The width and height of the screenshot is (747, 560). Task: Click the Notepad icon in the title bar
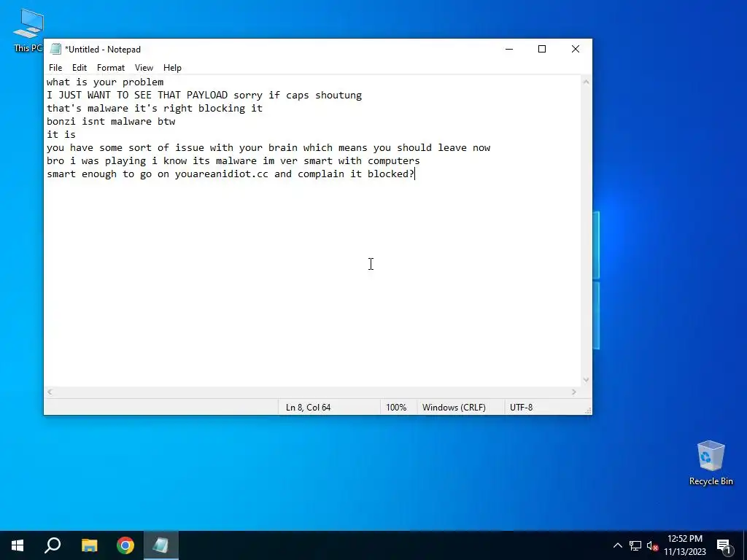tap(55, 49)
